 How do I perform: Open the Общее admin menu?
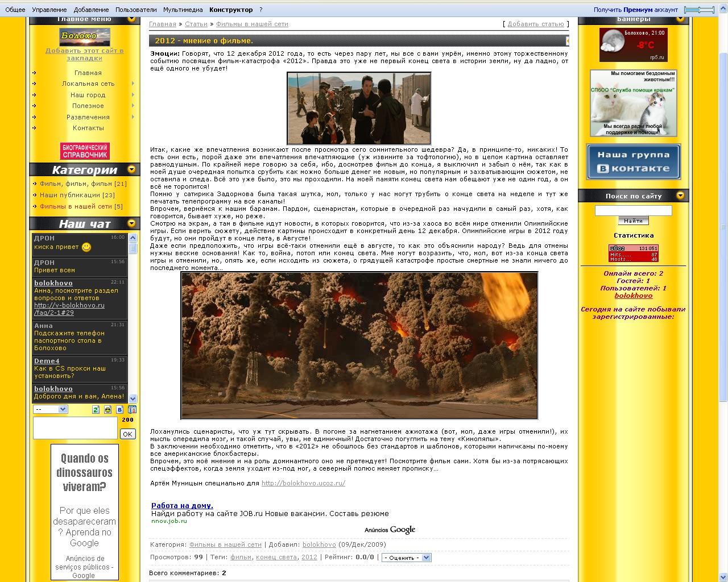(x=15, y=10)
